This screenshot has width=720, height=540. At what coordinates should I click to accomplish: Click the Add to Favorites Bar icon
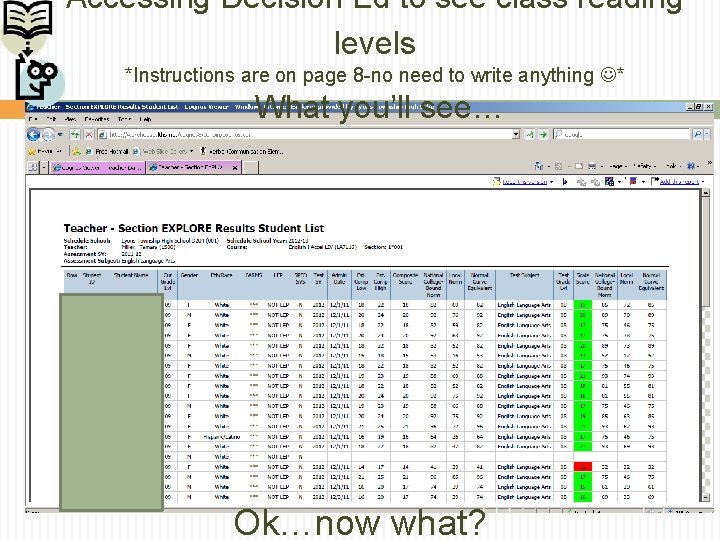click(x=76, y=151)
